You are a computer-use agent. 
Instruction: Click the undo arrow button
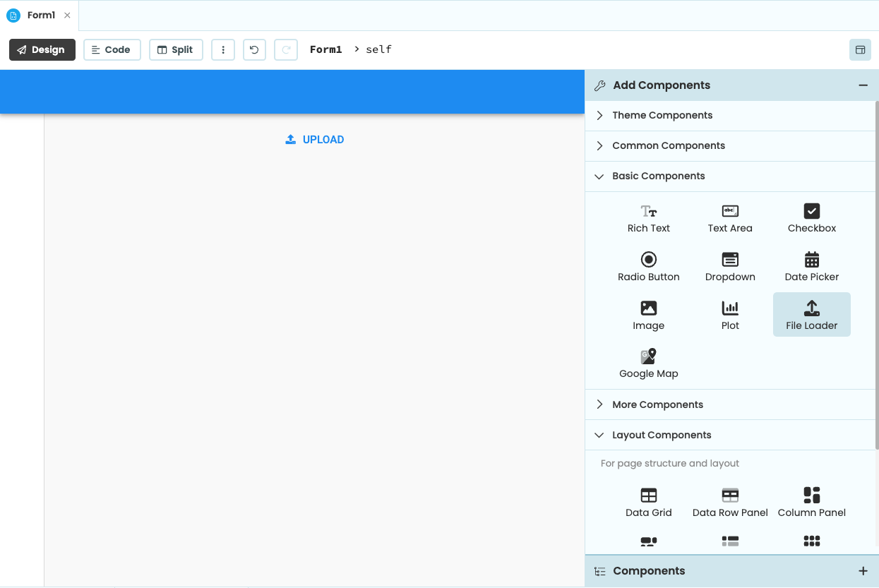pos(254,49)
